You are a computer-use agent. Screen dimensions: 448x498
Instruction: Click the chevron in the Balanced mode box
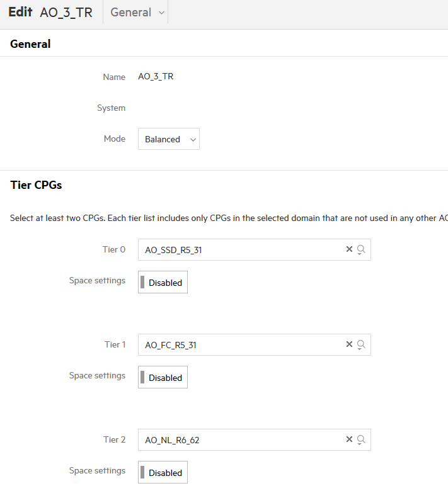(x=193, y=140)
